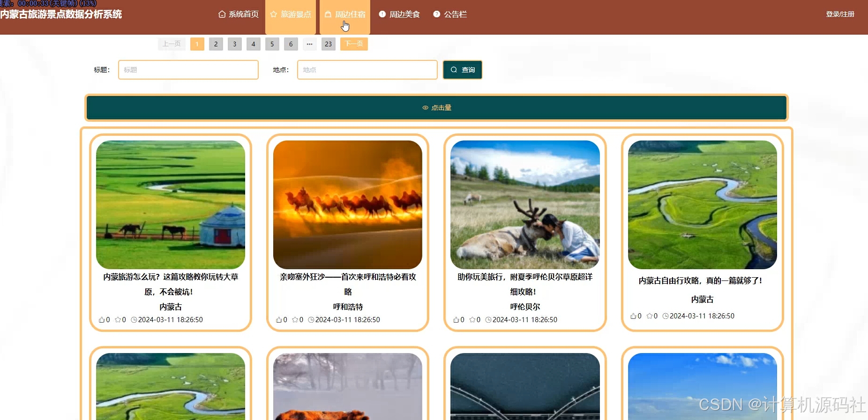Screen dimensions: 868x420
Task: Jump to page 23 in pagination
Action: [x=329, y=44]
